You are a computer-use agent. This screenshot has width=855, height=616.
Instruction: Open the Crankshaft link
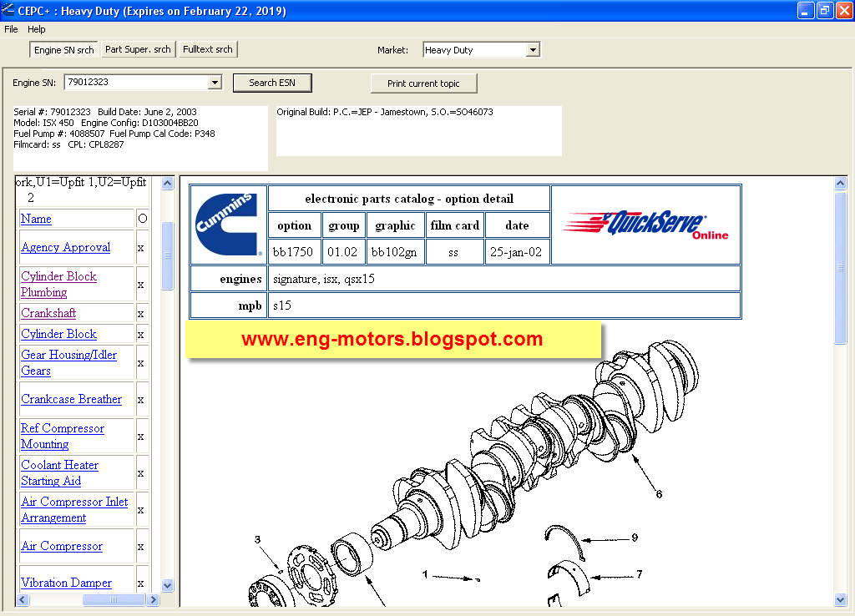pyautogui.click(x=48, y=313)
